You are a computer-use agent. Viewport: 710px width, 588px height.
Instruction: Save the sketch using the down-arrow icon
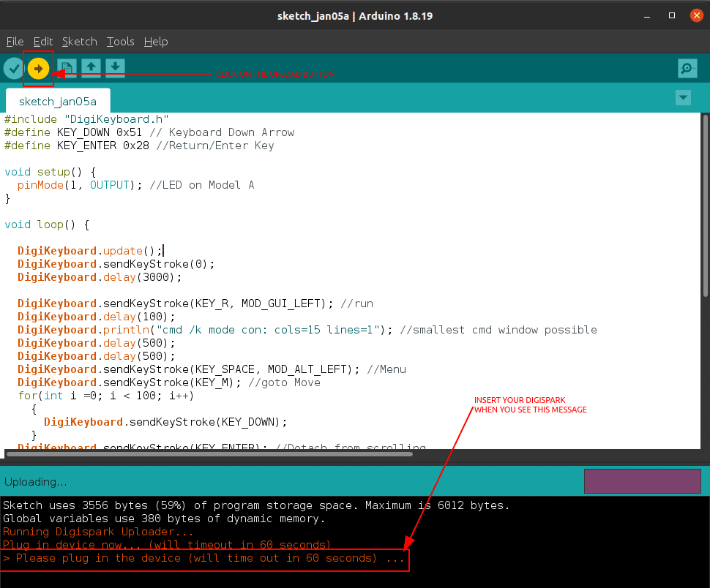tap(116, 68)
